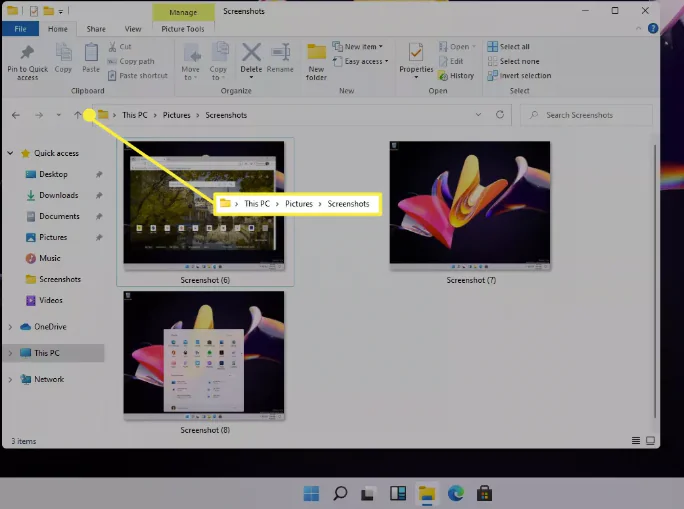Click Select all in the ribbon
Image resolution: width=684 pixels, height=509 pixels.
tap(514, 47)
